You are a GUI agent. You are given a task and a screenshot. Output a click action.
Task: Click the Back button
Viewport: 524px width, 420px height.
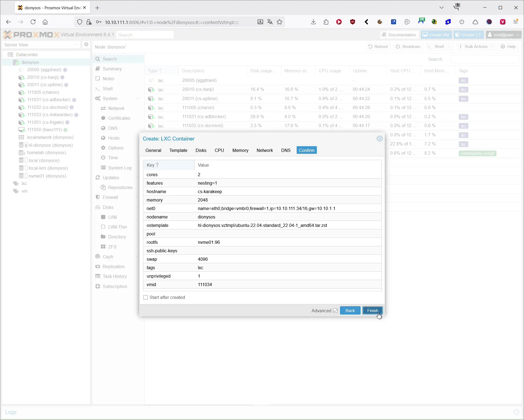click(350, 311)
